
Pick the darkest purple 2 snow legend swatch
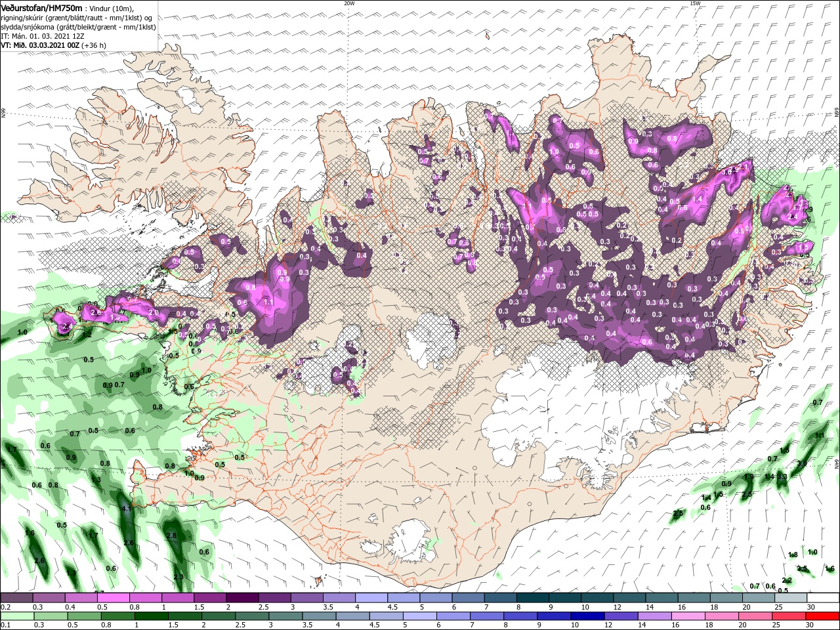(x=242, y=598)
